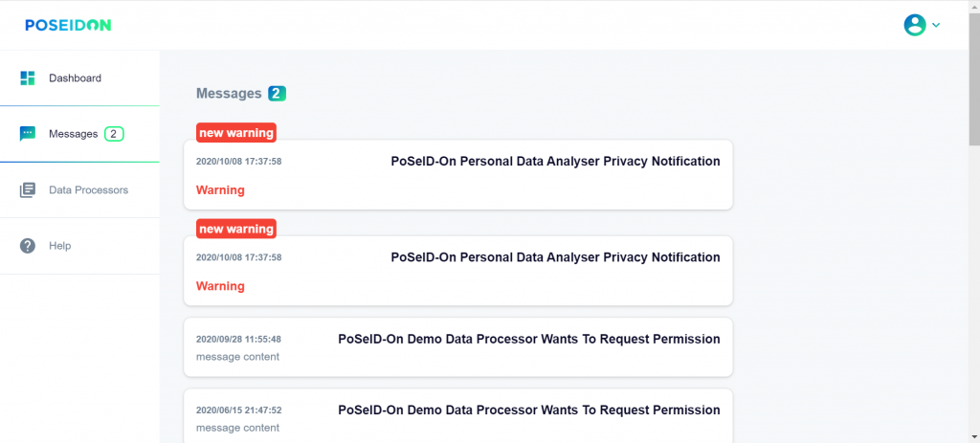Click the first new warning red tag
Viewport: 980px width, 443px height.
click(236, 132)
